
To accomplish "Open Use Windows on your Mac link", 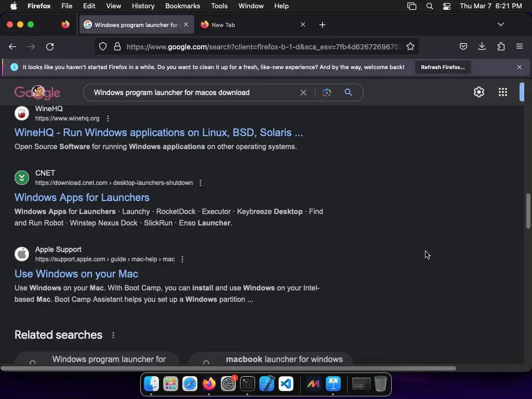I will point(76,274).
